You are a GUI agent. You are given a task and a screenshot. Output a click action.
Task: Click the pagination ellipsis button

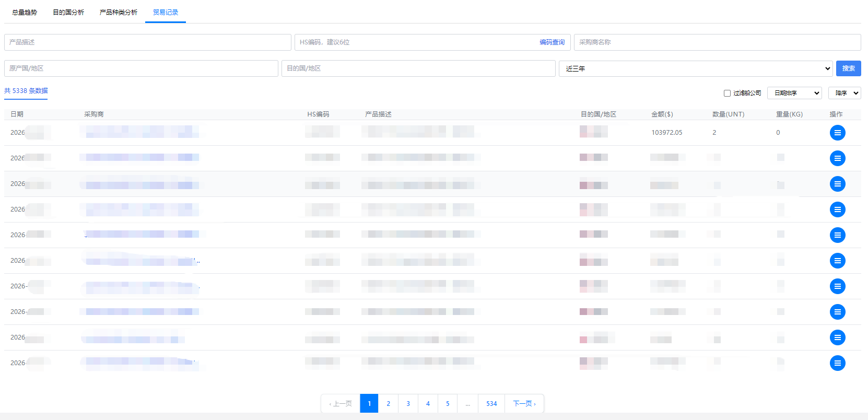point(468,403)
